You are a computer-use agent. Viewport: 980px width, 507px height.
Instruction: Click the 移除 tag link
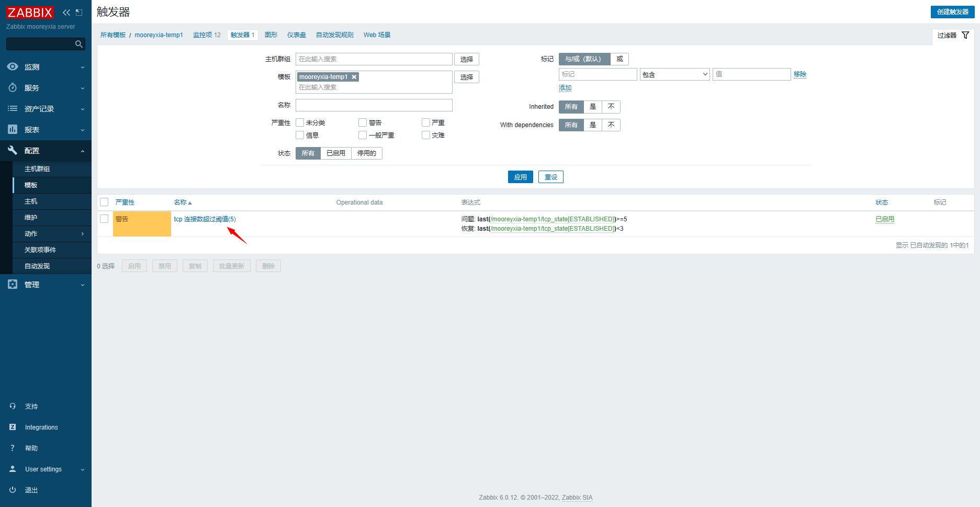800,74
